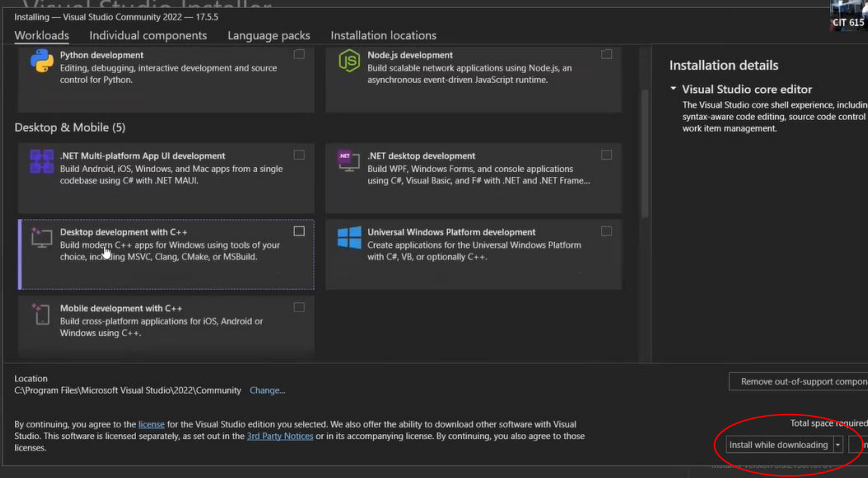The height and width of the screenshot is (478, 868).
Task: Open the 3rd Party Notices link
Action: (280, 436)
